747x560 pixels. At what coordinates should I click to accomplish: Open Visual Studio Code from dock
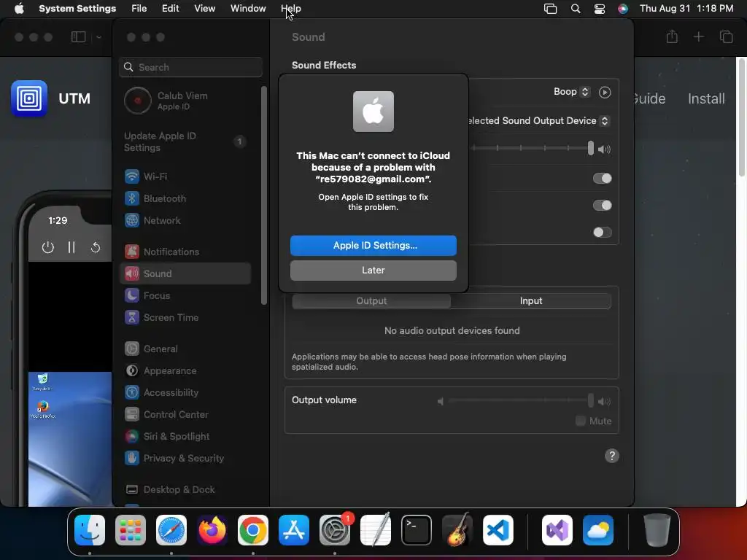coord(498,530)
